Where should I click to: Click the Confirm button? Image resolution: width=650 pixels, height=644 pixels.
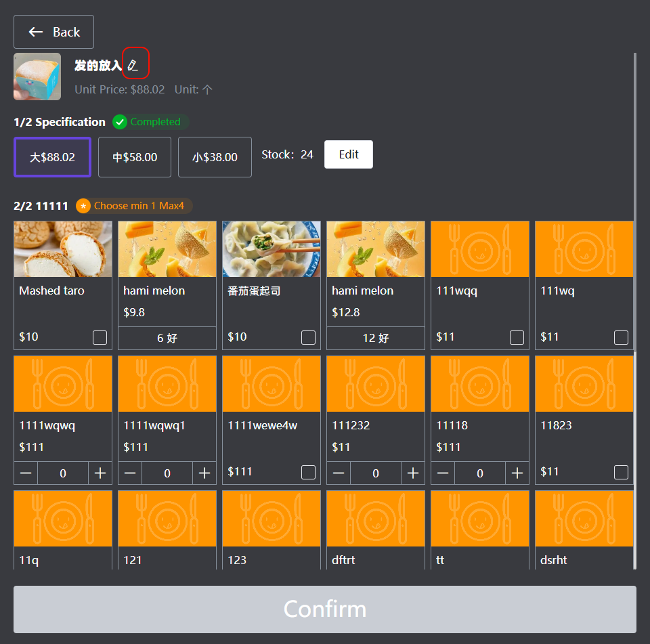pos(325,609)
